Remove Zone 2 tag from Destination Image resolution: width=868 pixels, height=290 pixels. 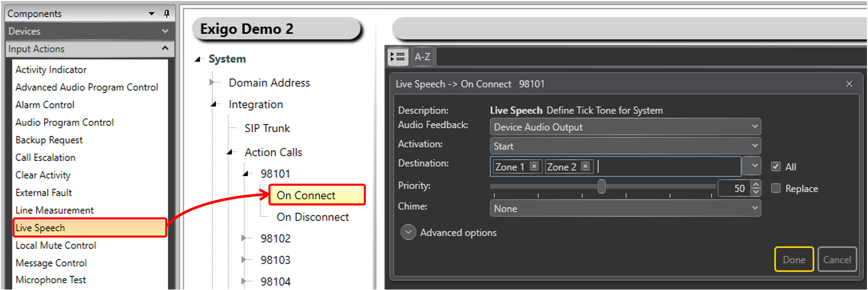pyautogui.click(x=586, y=166)
